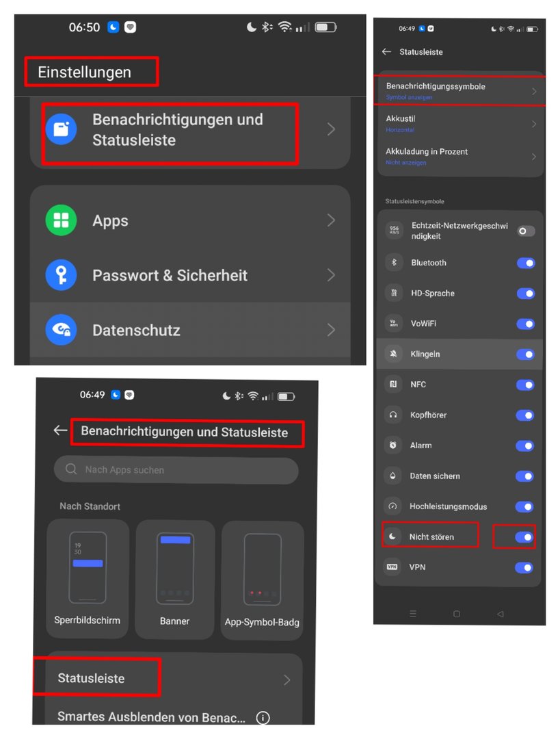Viewport: 560px width, 739px height.
Task: Go back from Statusleiste using arrow
Action: pos(387,51)
